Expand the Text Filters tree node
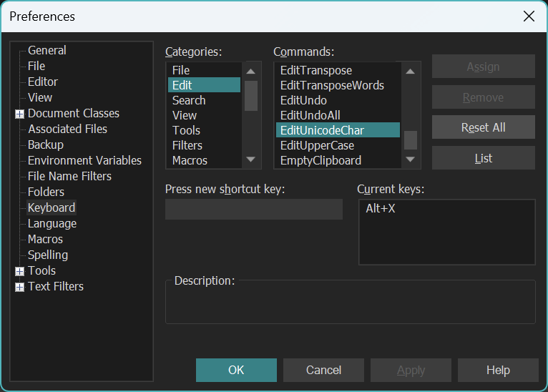This screenshot has height=392, width=548. pos(19,287)
